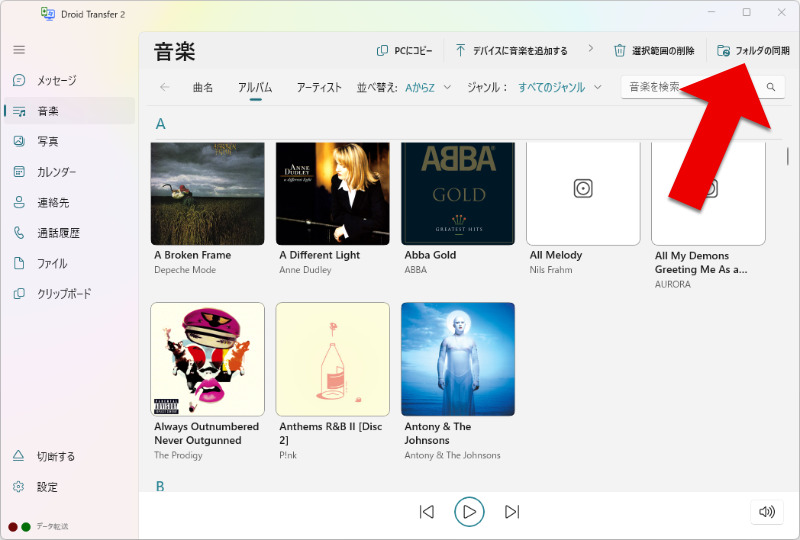Expand the 並べ替え AからZ dropdown
The width and height of the screenshot is (800, 540).
pos(428,87)
